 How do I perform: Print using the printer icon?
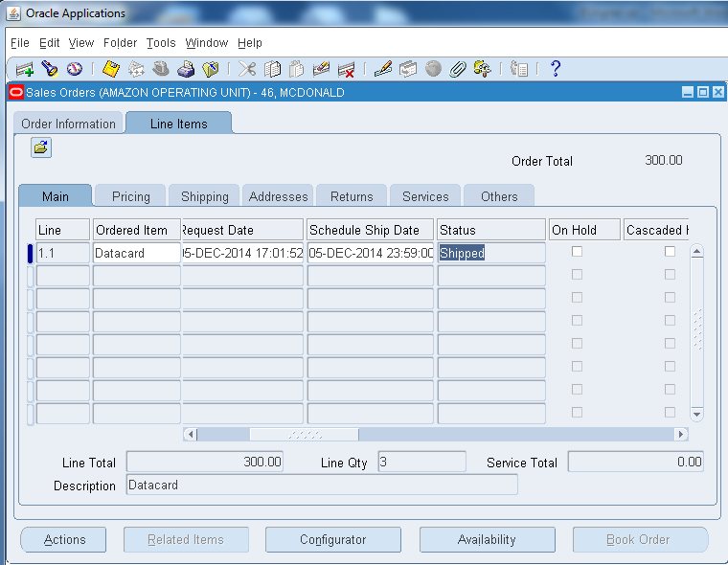(x=186, y=69)
